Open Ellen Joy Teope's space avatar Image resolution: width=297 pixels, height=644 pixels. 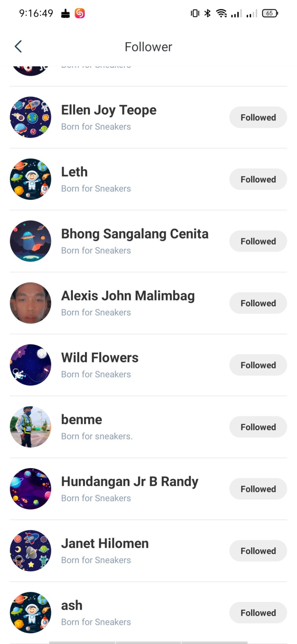(x=30, y=117)
